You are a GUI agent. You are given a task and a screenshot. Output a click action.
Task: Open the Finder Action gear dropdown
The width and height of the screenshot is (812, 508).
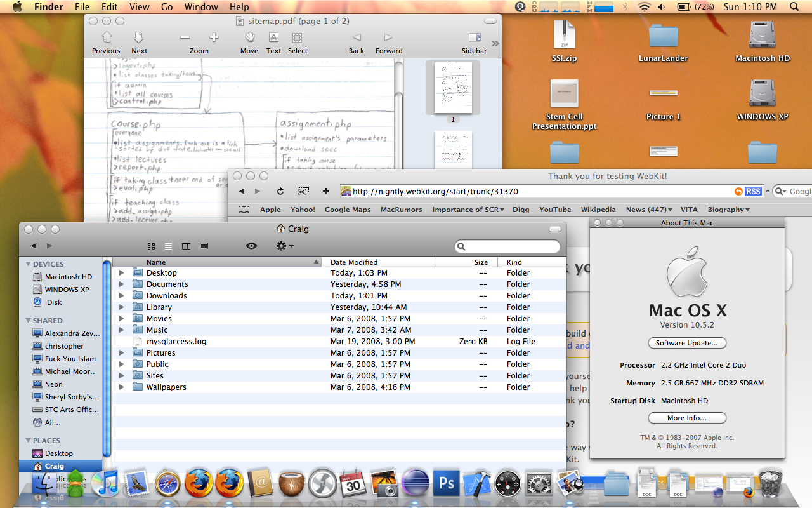click(x=285, y=246)
